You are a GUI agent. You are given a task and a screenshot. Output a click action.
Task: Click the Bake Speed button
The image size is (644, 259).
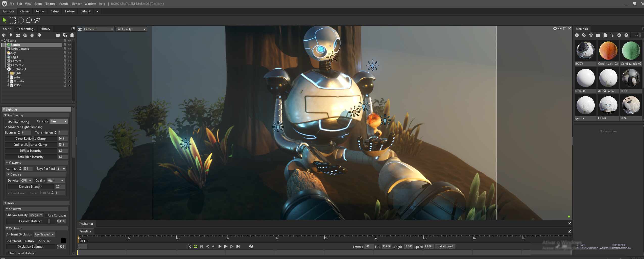click(x=445, y=246)
